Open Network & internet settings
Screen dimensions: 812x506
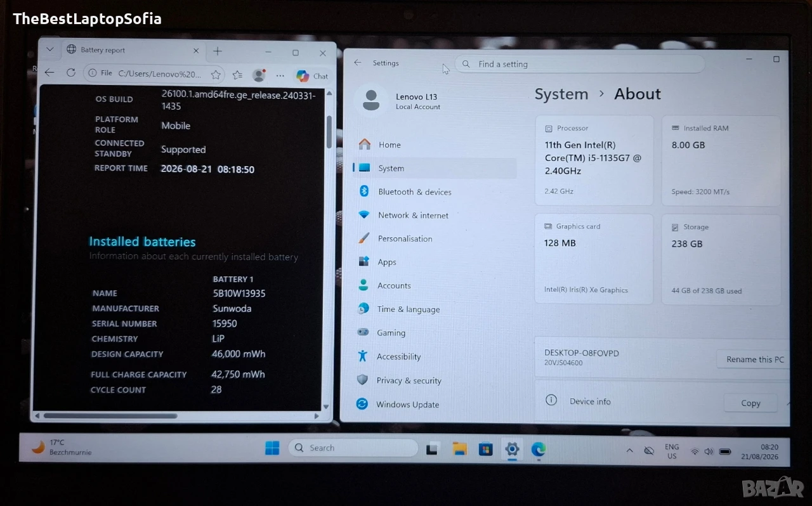tap(435, 215)
